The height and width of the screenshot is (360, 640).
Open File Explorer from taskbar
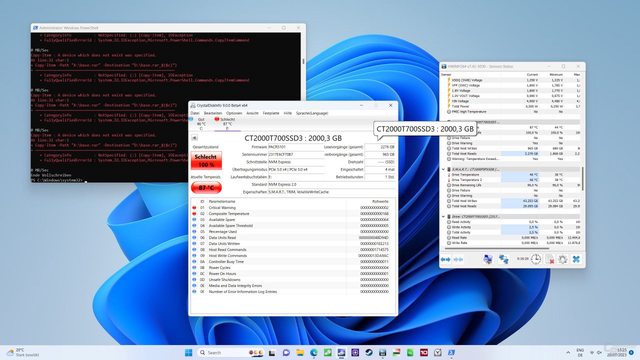(x=300, y=352)
